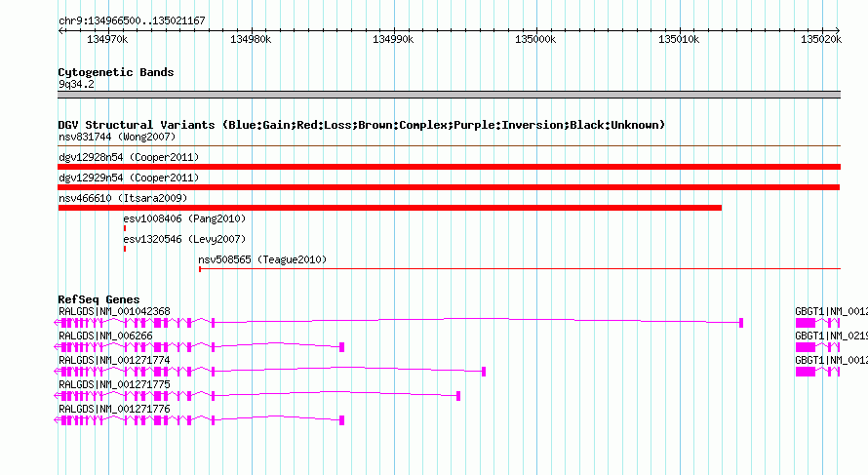This screenshot has width=868, height=475.
Task: Select the gray 9q34.2 cytogenetic band bar
Action: click(x=449, y=95)
